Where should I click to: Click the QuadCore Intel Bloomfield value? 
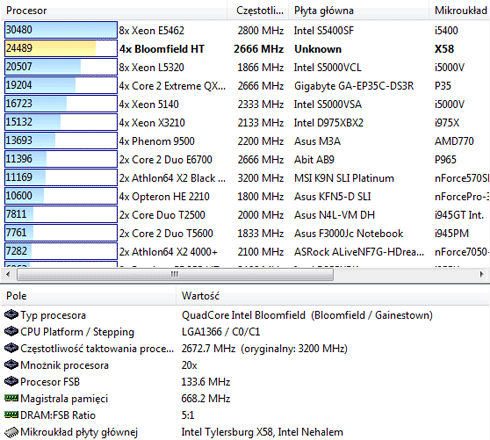(307, 315)
